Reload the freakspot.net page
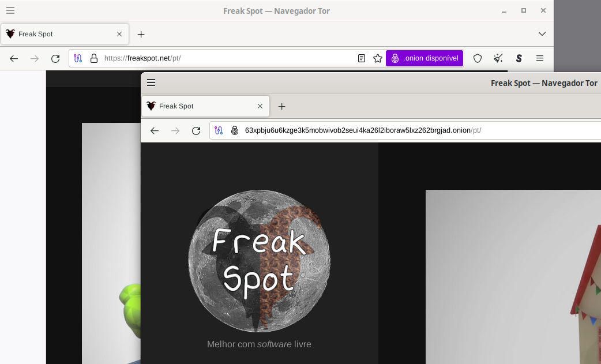 click(x=55, y=58)
